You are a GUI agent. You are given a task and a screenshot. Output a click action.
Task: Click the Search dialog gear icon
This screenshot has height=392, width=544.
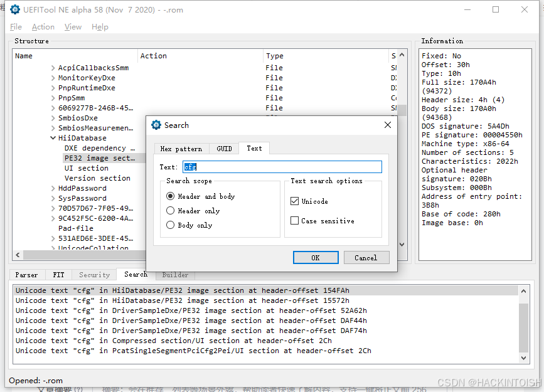tap(156, 125)
